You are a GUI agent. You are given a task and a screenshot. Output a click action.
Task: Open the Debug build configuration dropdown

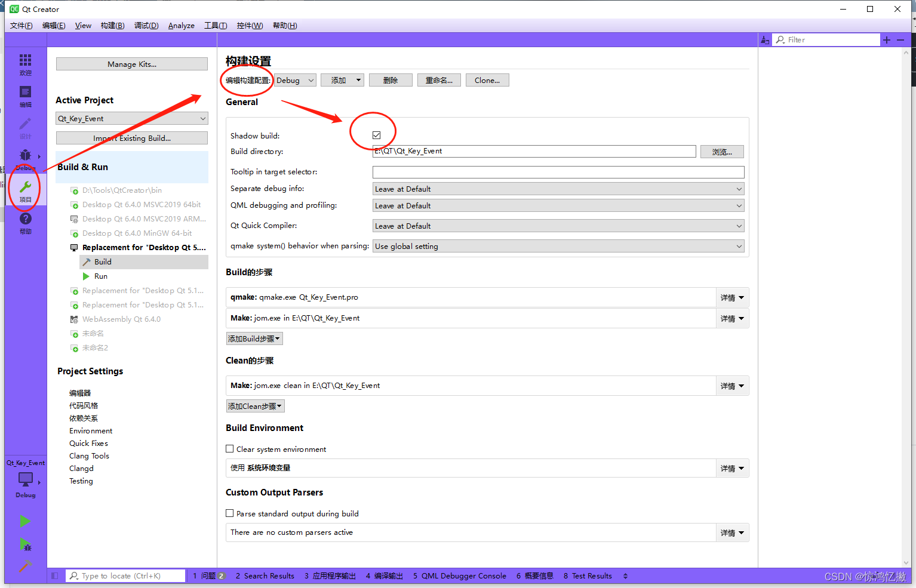coord(295,81)
